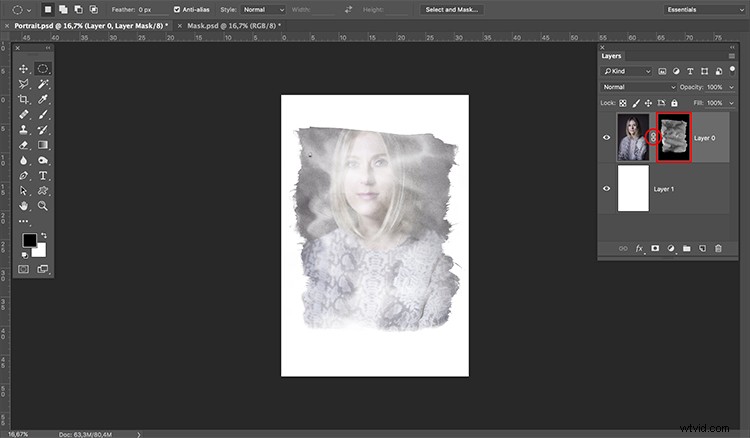Screen dimensions: 750x438
Task: Lock layer position
Action: (648, 103)
